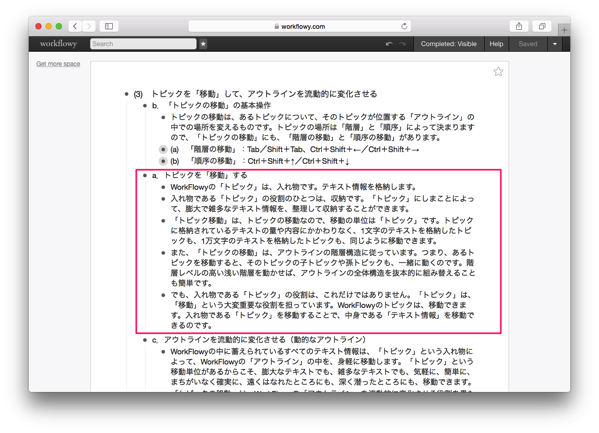This screenshot has width=599, height=433.
Task: Expand the collapsed (b) 順序の移動 bullet
Action: pyautogui.click(x=163, y=161)
